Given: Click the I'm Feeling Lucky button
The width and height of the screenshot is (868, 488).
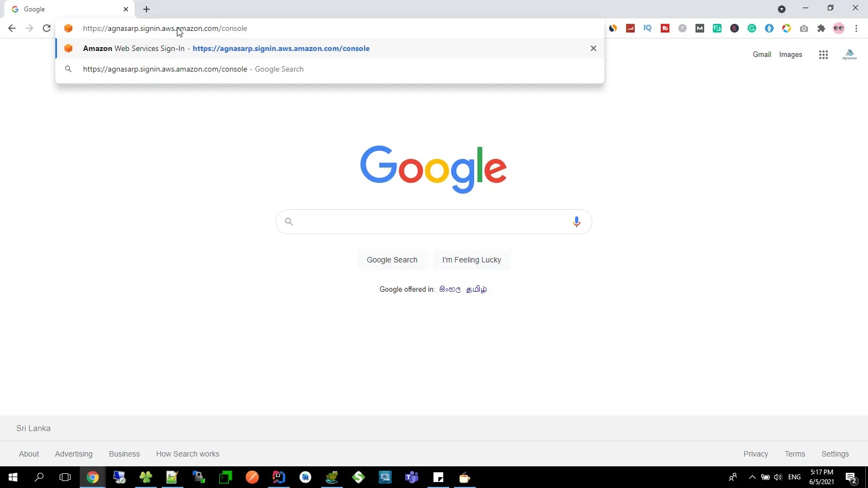Looking at the screenshot, I should 471,260.
